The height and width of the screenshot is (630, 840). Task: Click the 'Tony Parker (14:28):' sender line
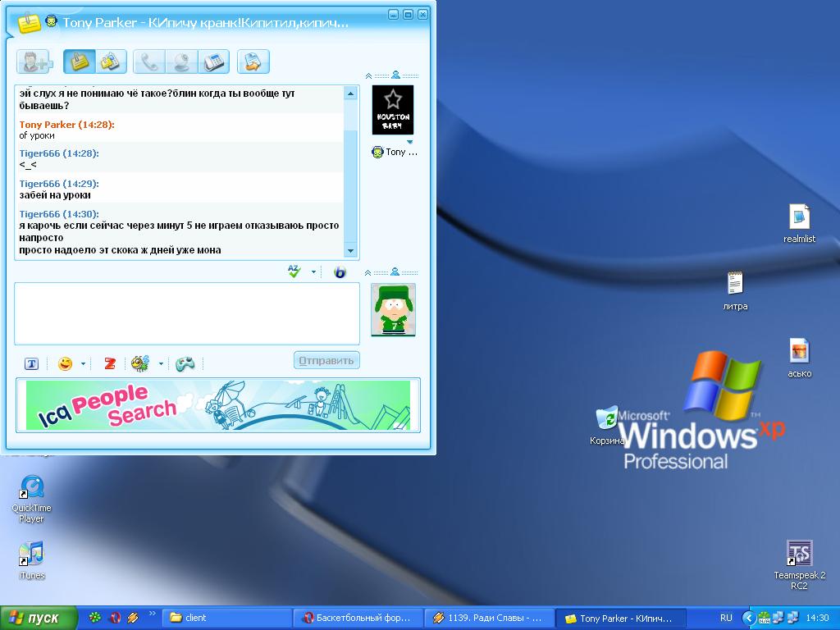67,125
